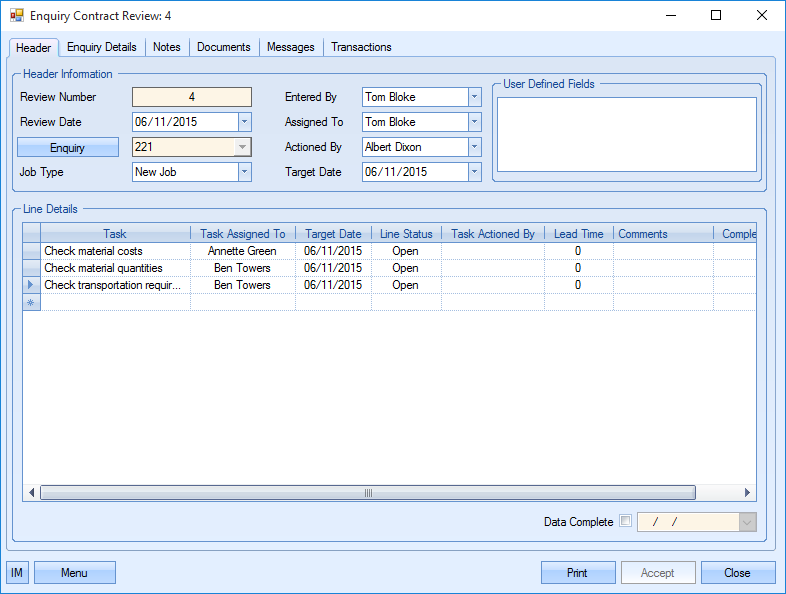Screen dimensions: 786x594
Task: Click the application icon in title bar
Action: (x=16, y=16)
